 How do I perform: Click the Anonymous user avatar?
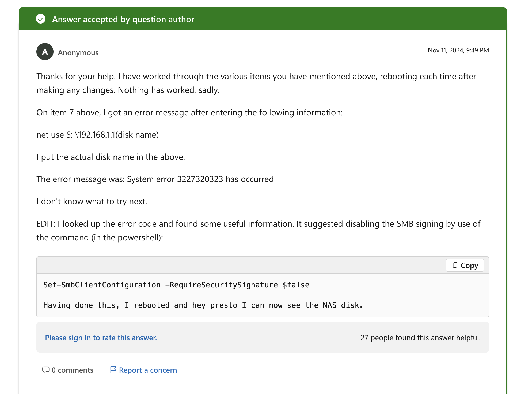45,52
